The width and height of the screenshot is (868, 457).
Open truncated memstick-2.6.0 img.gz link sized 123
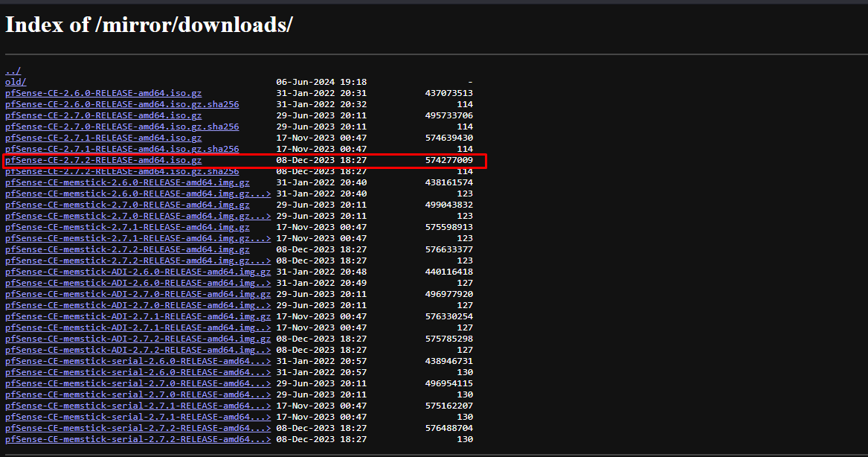(x=138, y=194)
